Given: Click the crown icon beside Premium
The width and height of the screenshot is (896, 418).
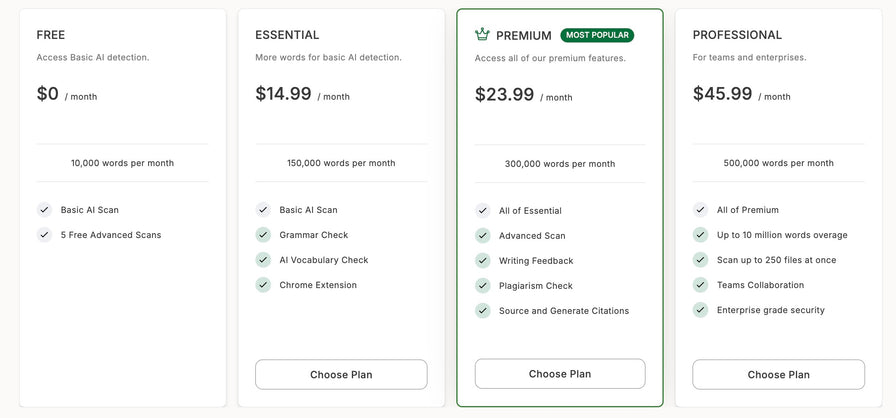Looking at the screenshot, I should [x=482, y=35].
